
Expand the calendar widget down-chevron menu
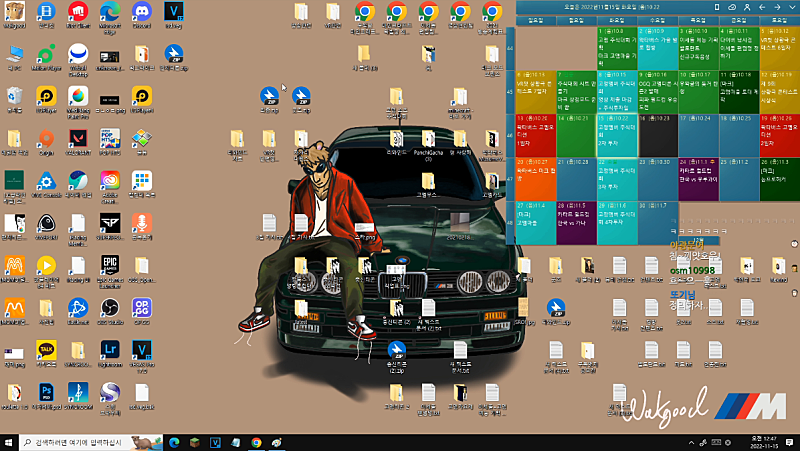[x=790, y=7]
